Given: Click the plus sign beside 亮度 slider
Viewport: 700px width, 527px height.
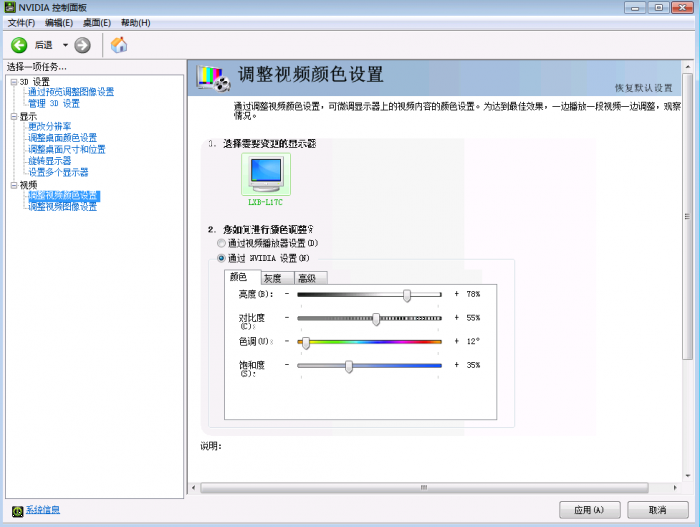Looking at the screenshot, I should tap(456, 294).
